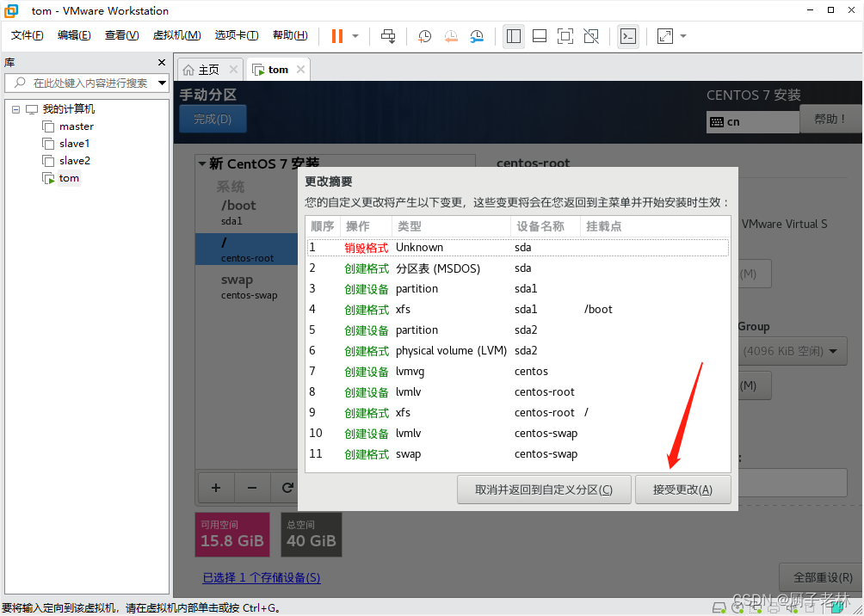Click the 操作 column header
Image resolution: width=864 pixels, height=616 pixels.
366,226
